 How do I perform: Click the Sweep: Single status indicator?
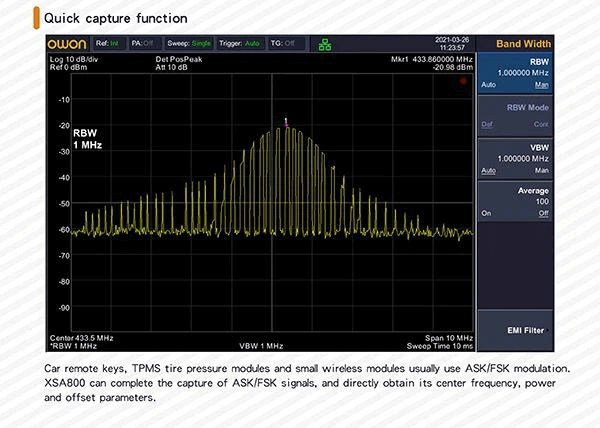(189, 44)
